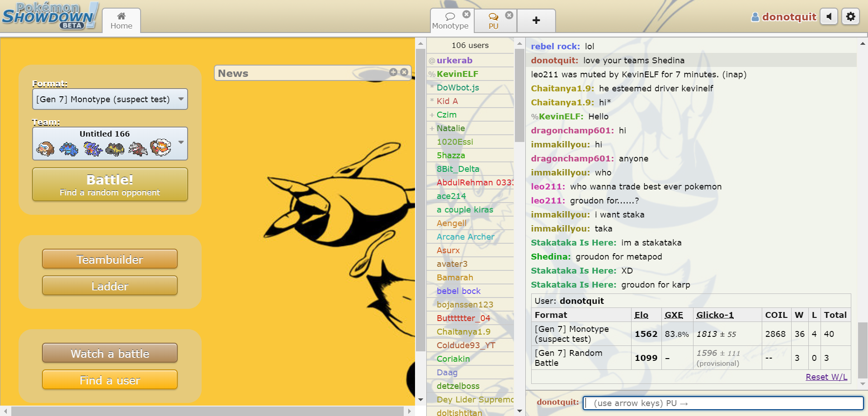868x416 pixels.
Task: Open the settings gear options
Action: [x=850, y=17]
